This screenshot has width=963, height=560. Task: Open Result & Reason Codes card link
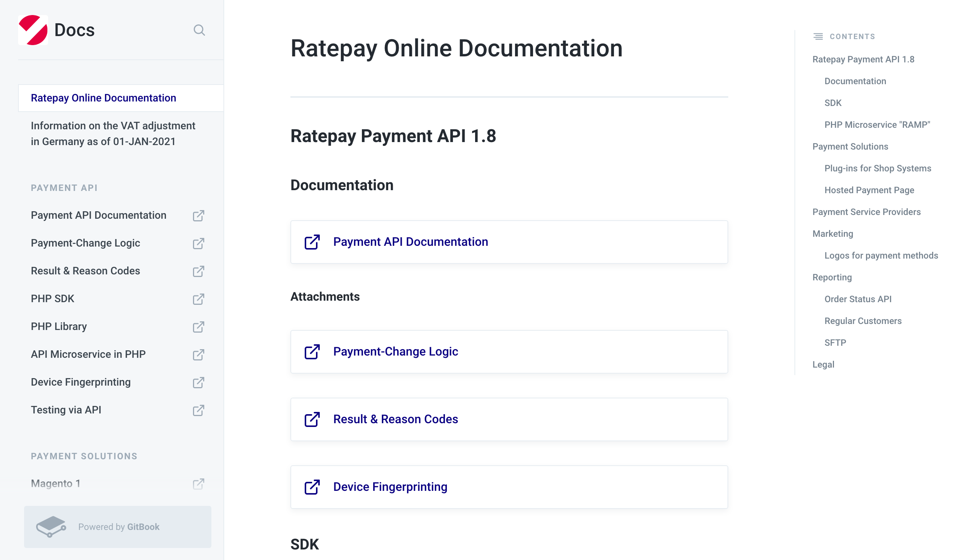tap(509, 419)
